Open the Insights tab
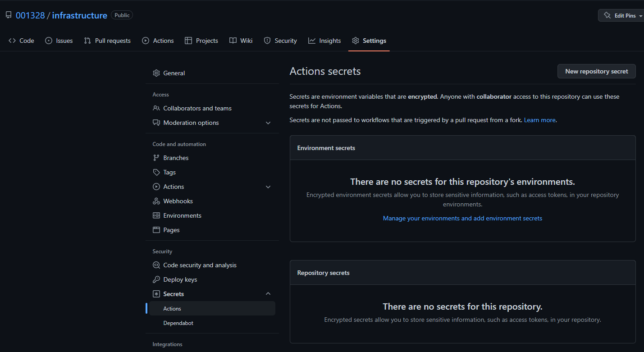 point(324,41)
